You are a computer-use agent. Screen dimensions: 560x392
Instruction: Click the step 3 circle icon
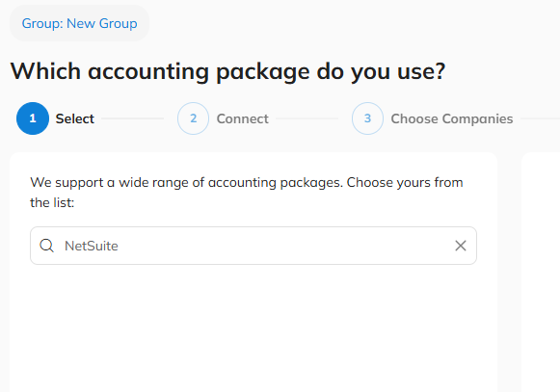[367, 118]
